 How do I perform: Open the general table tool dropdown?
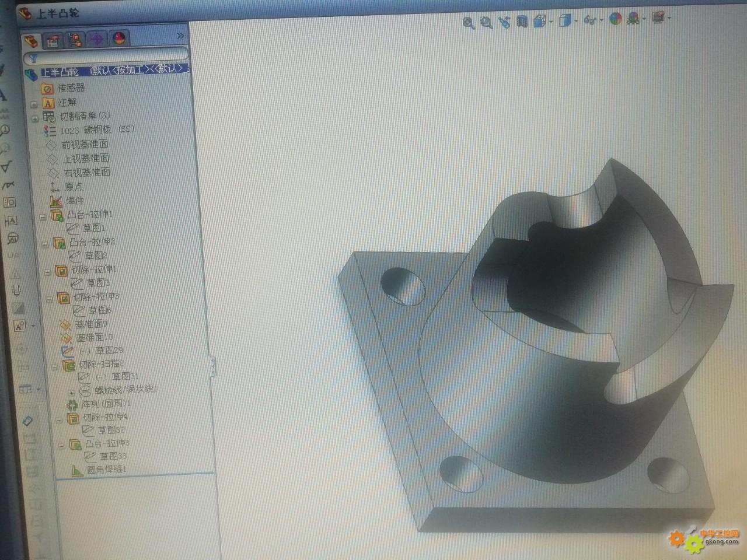(x=39, y=388)
